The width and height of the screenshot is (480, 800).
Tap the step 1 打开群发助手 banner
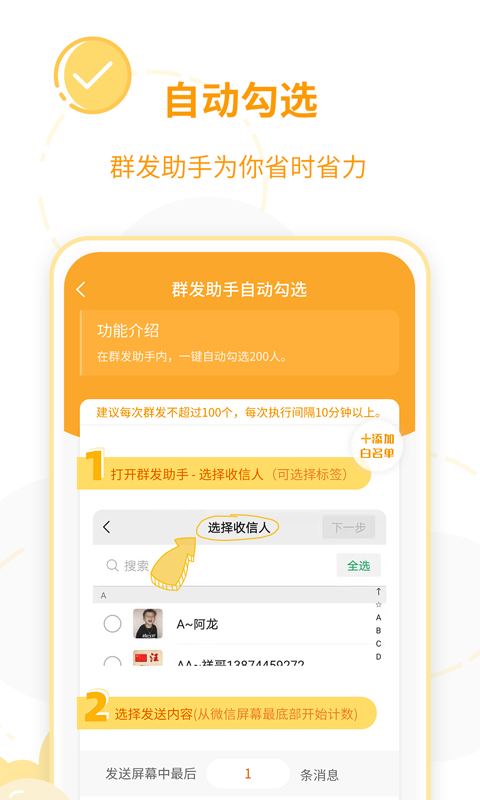point(224,473)
